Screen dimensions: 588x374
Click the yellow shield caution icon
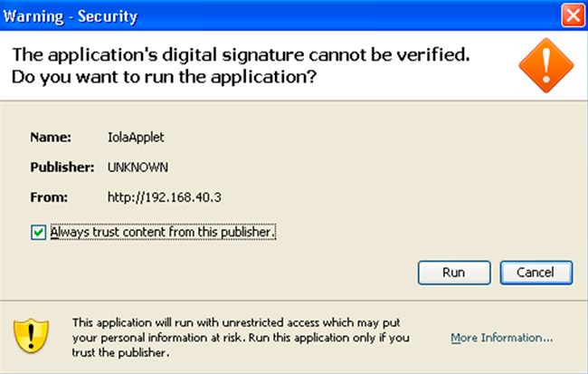(x=31, y=336)
